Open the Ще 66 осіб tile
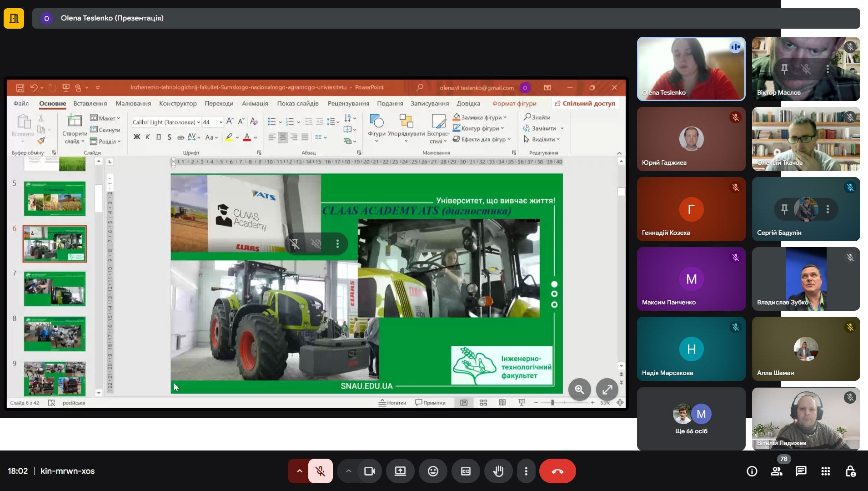Viewport: 868px width, 491px height. (x=691, y=419)
